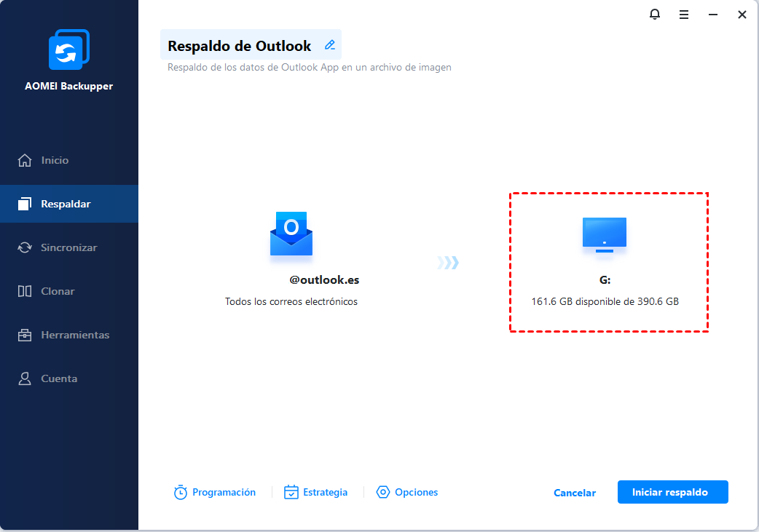Click the Programación clock icon
Screen dimensions: 759x532
[181, 493]
